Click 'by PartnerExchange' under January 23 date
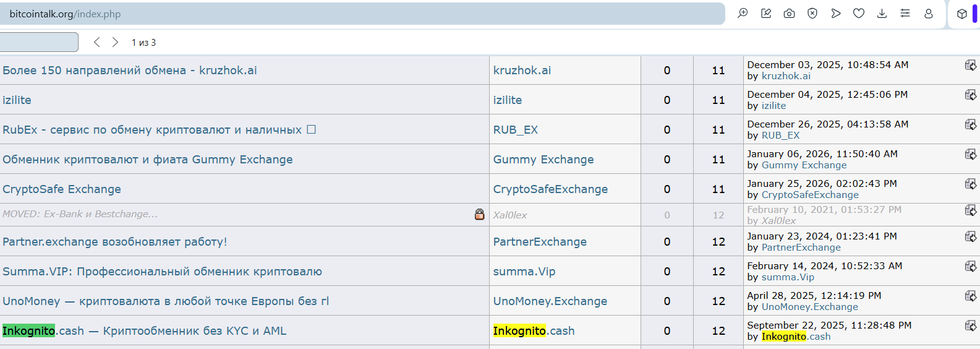This screenshot has height=349, width=980. (x=801, y=247)
